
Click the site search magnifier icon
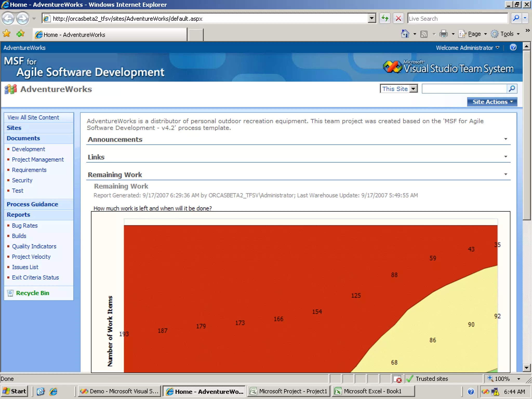[x=512, y=89]
